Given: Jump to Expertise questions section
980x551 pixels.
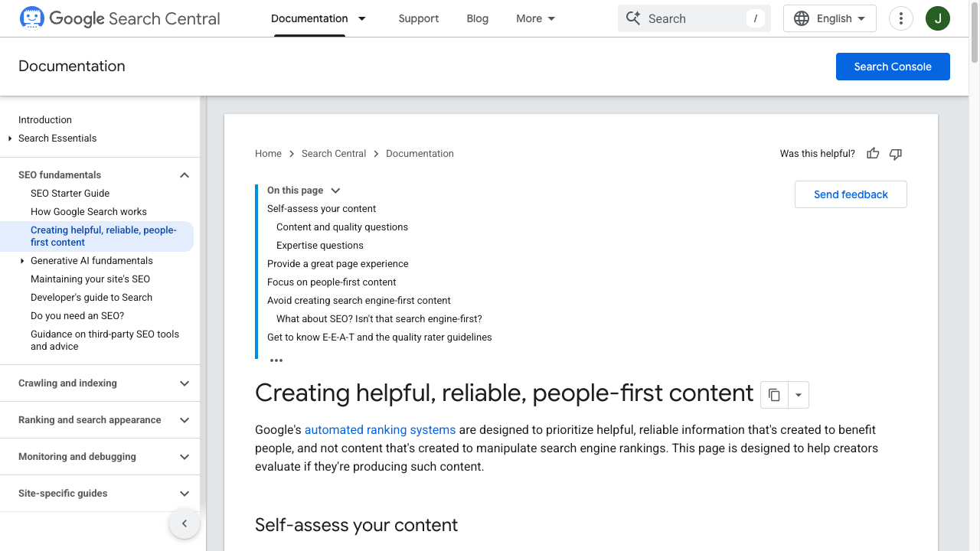Looking at the screenshot, I should 320,246.
